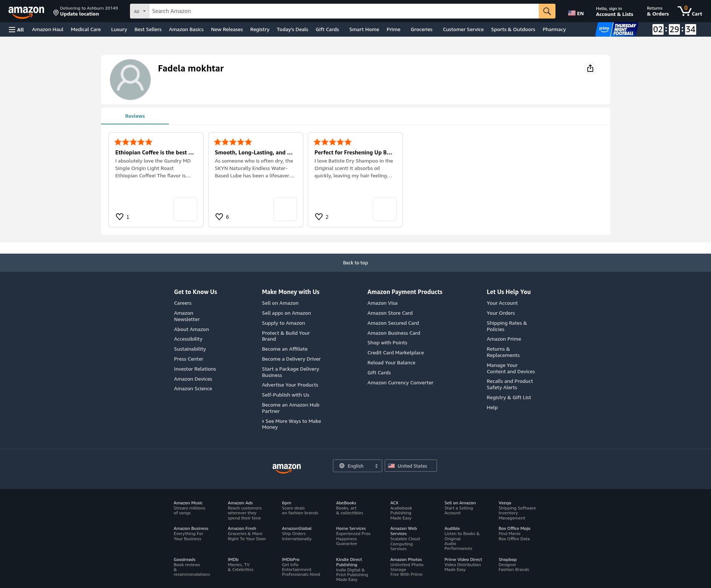This screenshot has width=711, height=588.
Task: Open Goodreads footer link
Action: (184, 559)
